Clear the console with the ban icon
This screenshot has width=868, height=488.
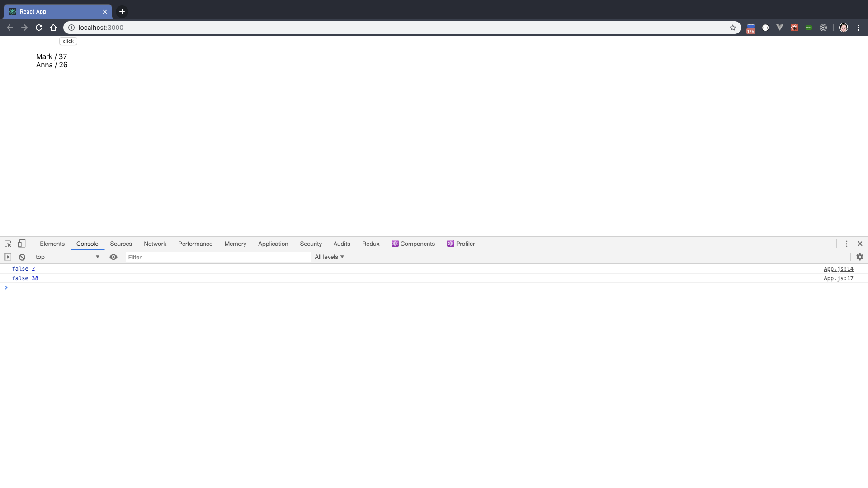22,257
